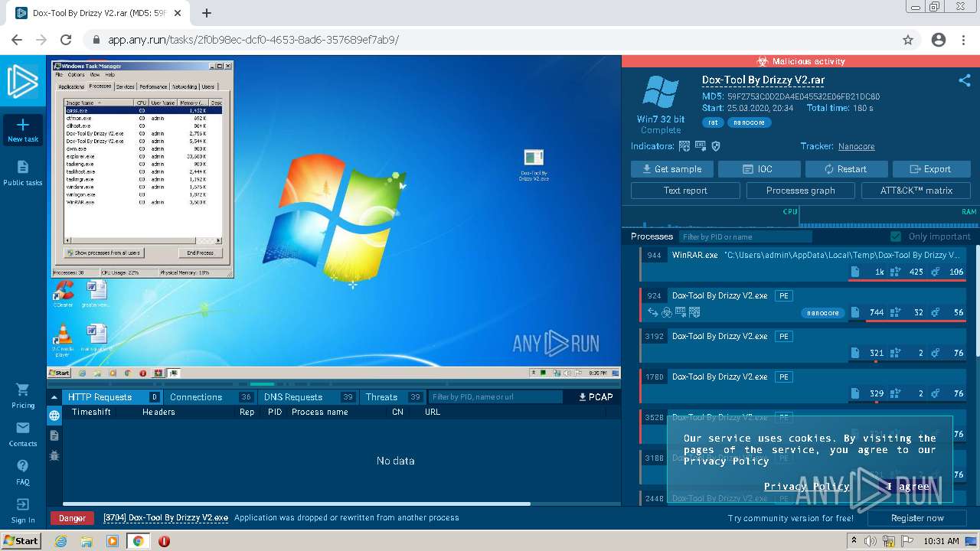This screenshot has width=980, height=551.
Task: Start a New task from sidebar
Action: pos(23,130)
